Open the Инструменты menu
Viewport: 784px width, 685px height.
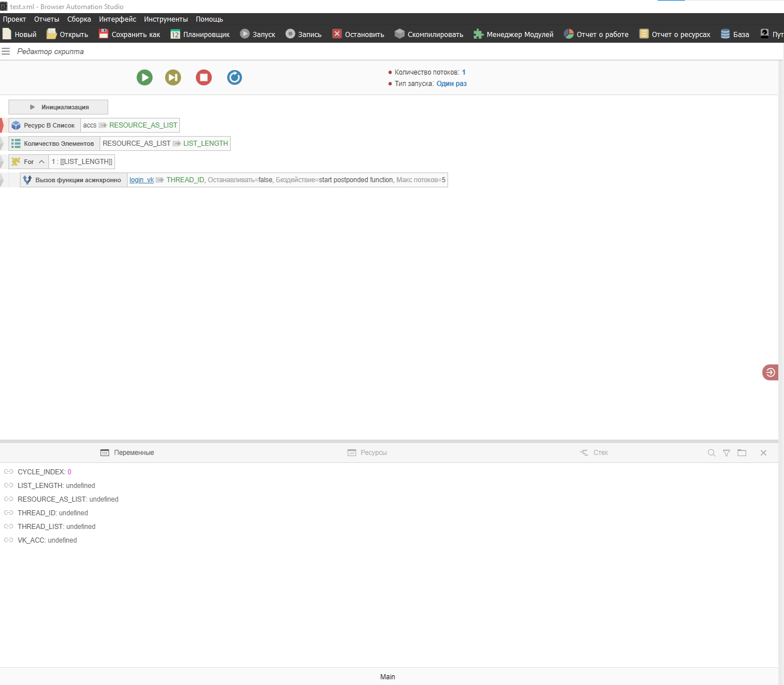click(x=166, y=19)
